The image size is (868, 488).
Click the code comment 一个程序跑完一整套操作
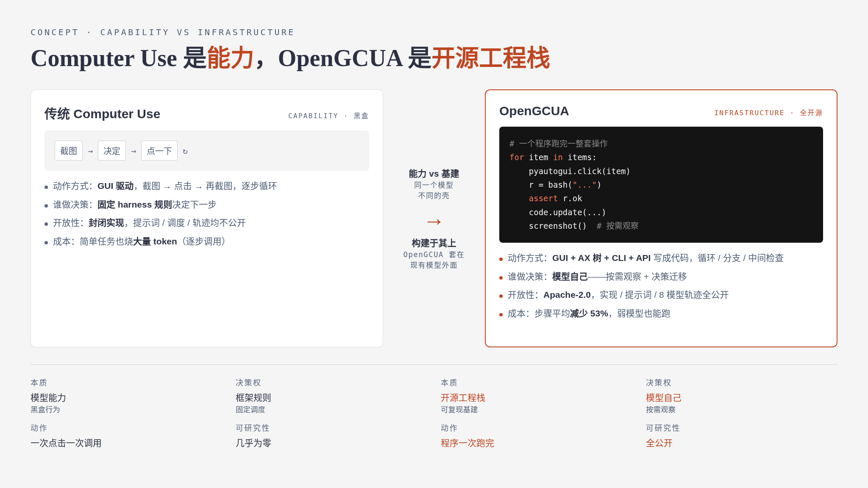pos(559,144)
